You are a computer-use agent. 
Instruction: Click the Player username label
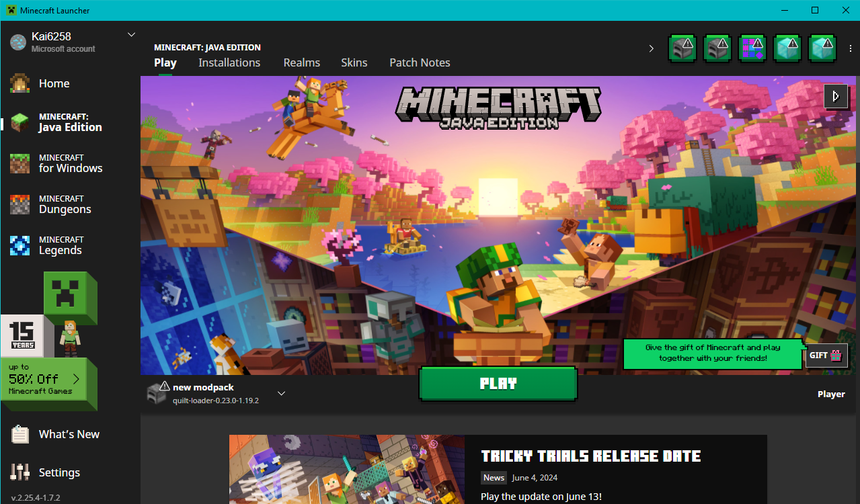click(831, 394)
